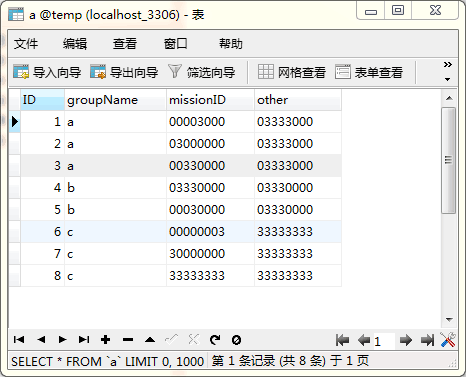Select groupName cell in row 2
This screenshot has width=466, height=377.
tap(115, 144)
